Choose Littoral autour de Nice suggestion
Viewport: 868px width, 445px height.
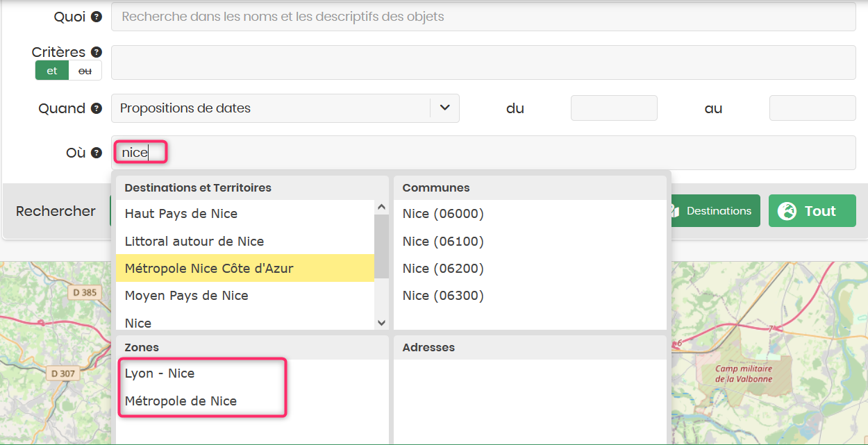245,242
